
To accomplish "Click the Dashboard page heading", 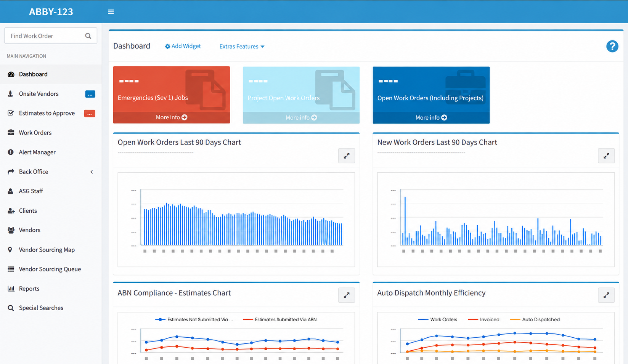I will tap(132, 46).
